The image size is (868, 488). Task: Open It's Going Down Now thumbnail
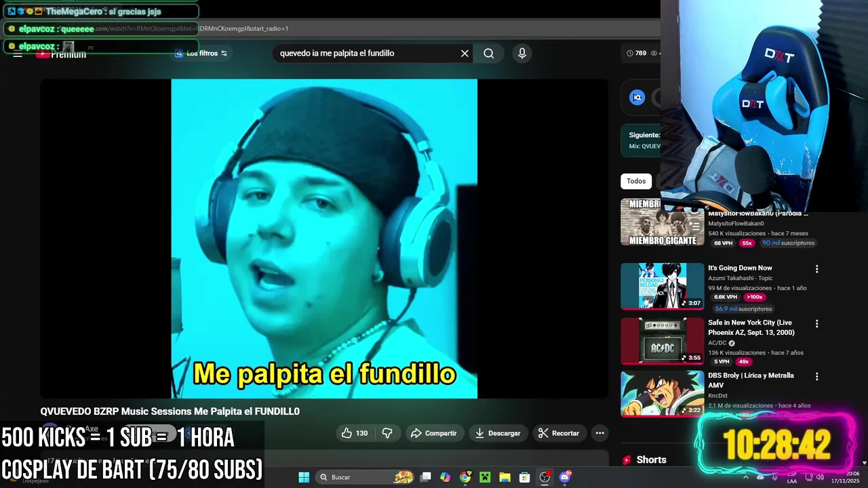pyautogui.click(x=663, y=286)
